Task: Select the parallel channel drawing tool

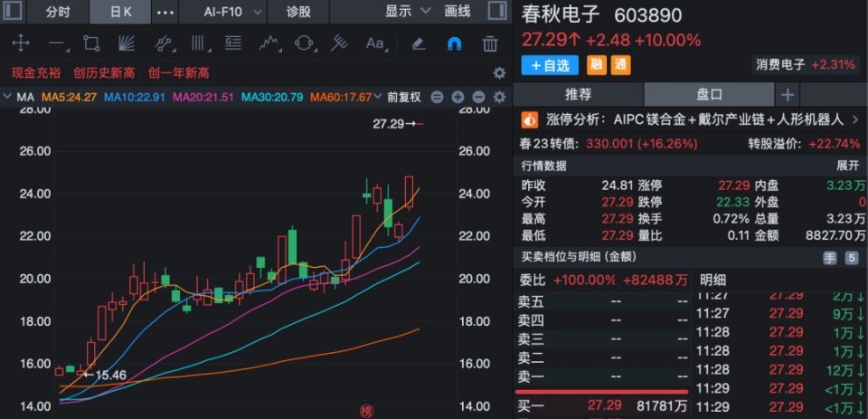Action: pyautogui.click(x=163, y=43)
